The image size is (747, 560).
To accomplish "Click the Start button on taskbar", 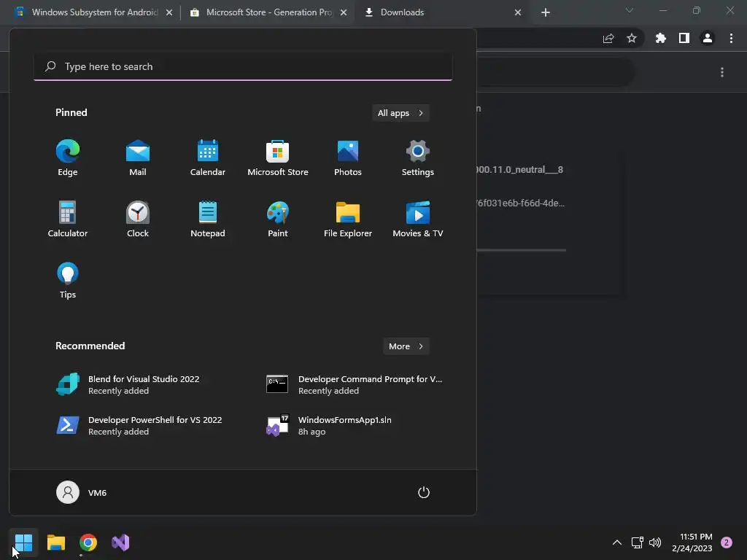I will coord(24,542).
